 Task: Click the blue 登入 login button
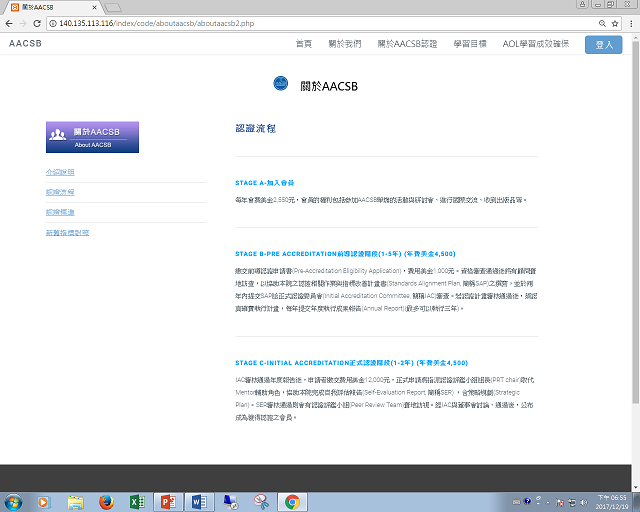pyautogui.click(x=603, y=45)
